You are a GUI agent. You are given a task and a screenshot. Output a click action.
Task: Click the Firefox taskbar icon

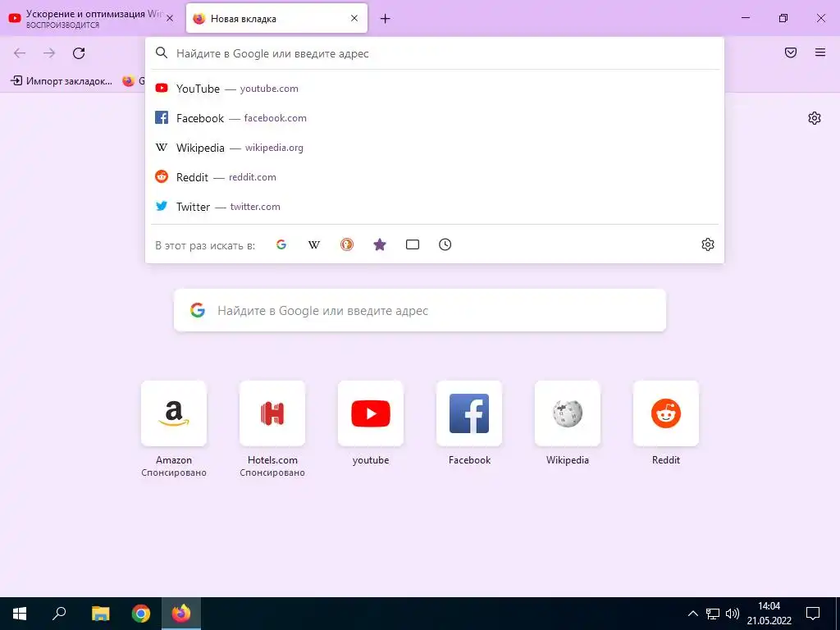181,614
